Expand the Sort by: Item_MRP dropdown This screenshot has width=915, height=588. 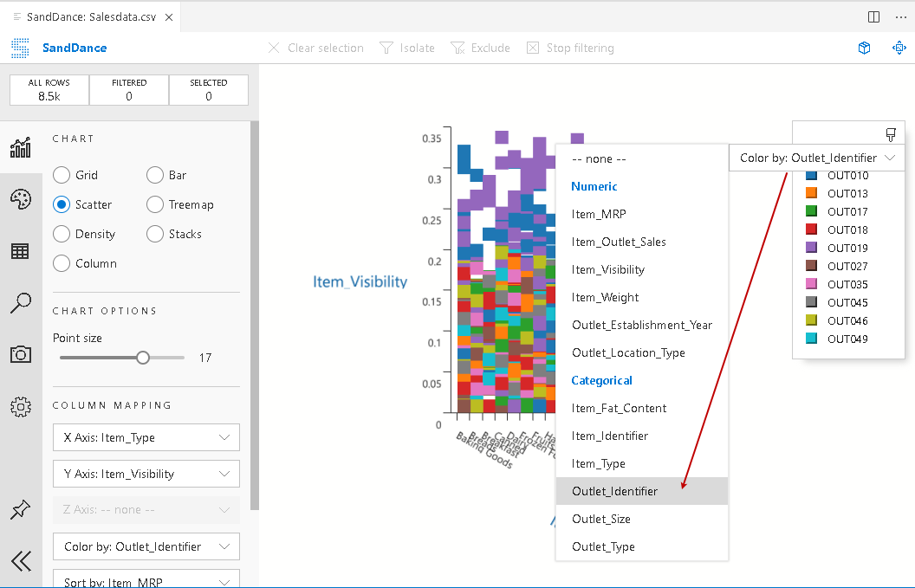coord(146,581)
